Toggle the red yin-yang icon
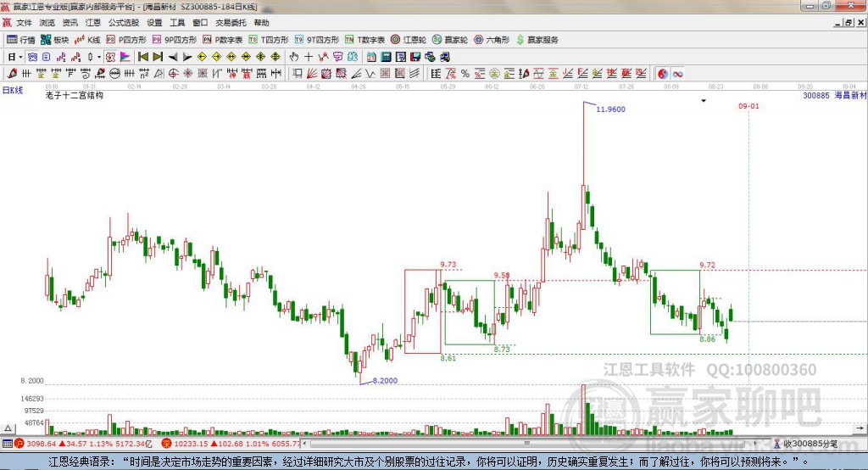Viewport: 868px width, 470px height. (663, 74)
